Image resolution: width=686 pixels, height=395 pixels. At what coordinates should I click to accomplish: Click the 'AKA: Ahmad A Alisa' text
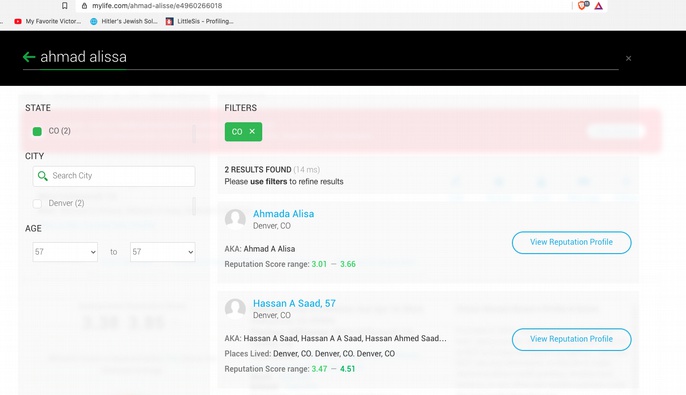260,249
